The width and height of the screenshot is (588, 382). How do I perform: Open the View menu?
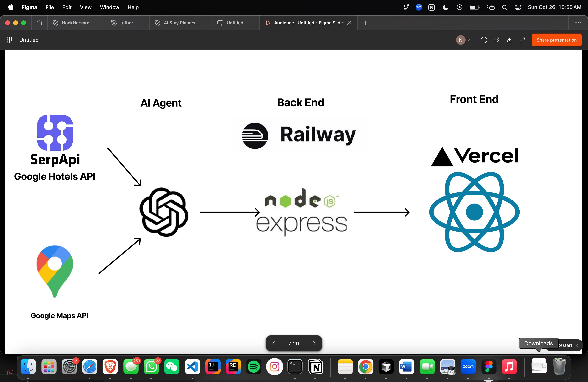(x=85, y=7)
